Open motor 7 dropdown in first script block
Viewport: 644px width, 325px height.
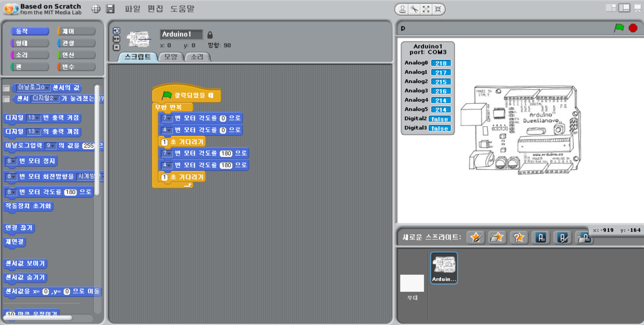point(167,118)
